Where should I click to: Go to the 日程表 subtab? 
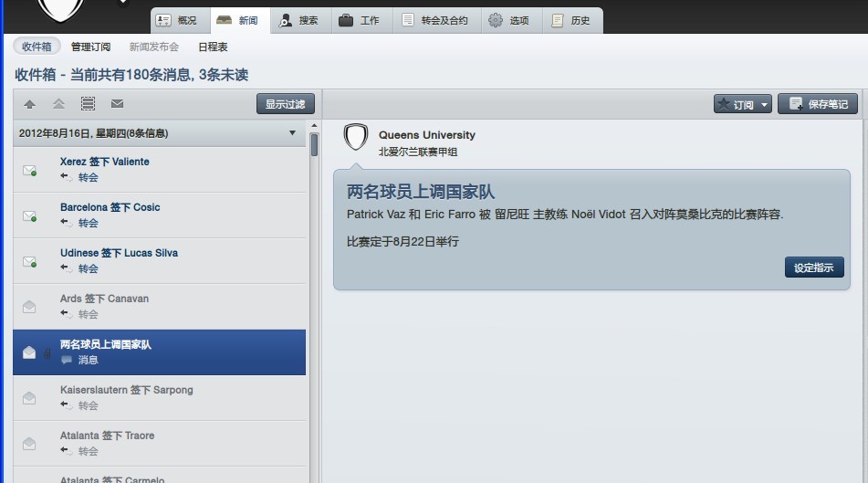(x=213, y=47)
